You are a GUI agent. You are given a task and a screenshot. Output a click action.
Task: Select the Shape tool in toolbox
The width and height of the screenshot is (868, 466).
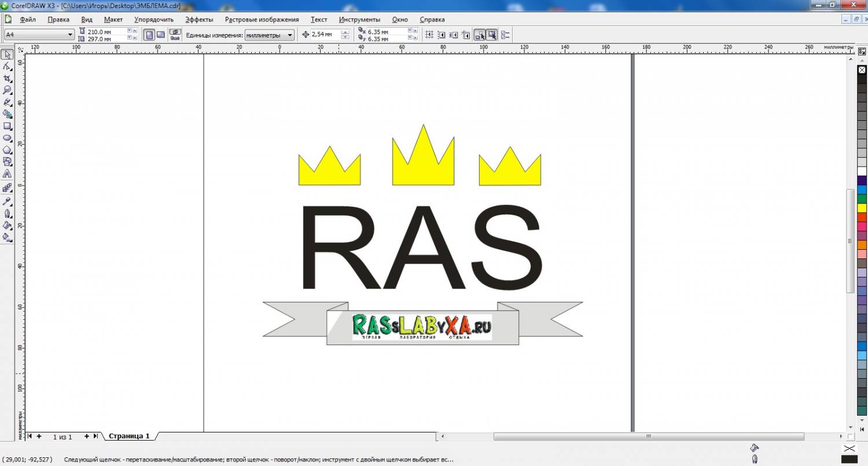tap(8, 66)
